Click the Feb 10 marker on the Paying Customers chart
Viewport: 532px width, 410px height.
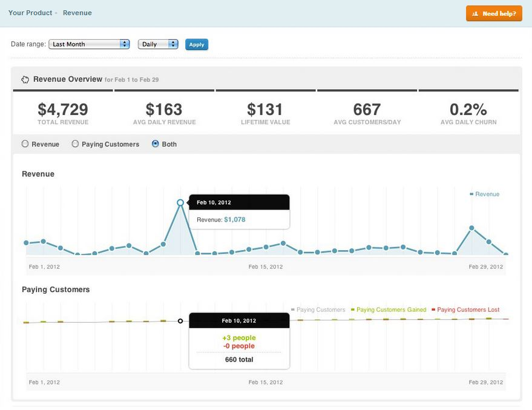[x=180, y=320]
